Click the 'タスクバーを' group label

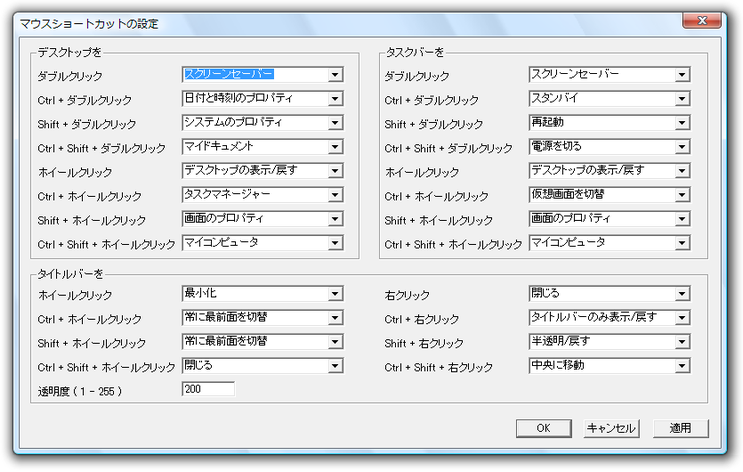coord(415,52)
